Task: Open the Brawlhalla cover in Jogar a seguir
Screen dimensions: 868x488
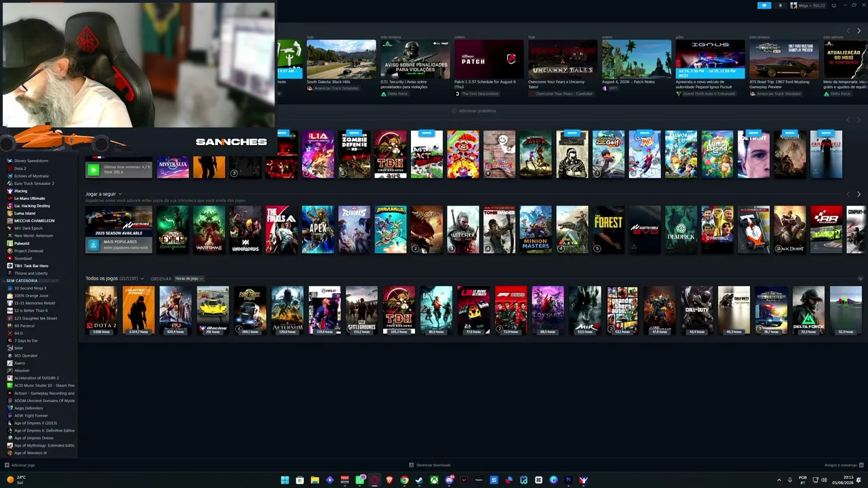Action: pos(391,230)
